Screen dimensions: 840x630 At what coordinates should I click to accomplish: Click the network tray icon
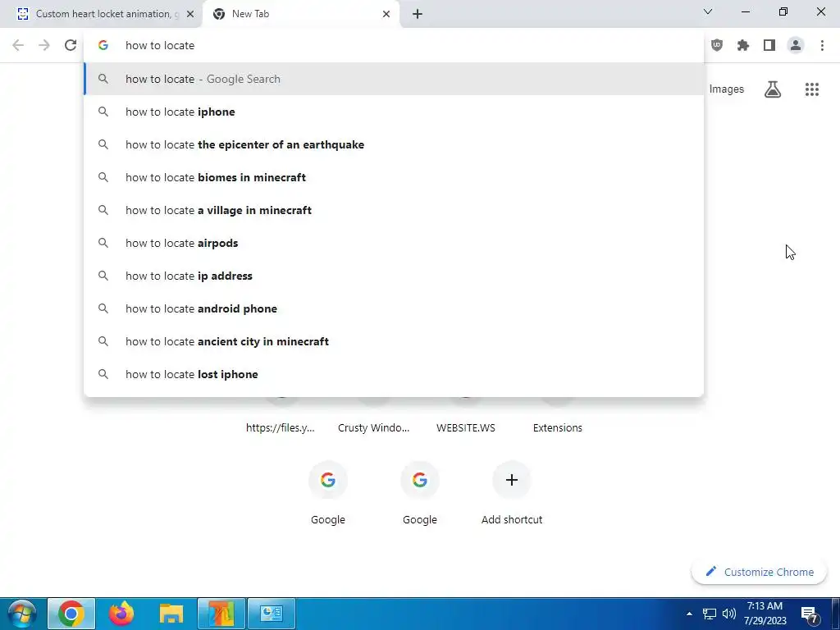click(x=710, y=614)
